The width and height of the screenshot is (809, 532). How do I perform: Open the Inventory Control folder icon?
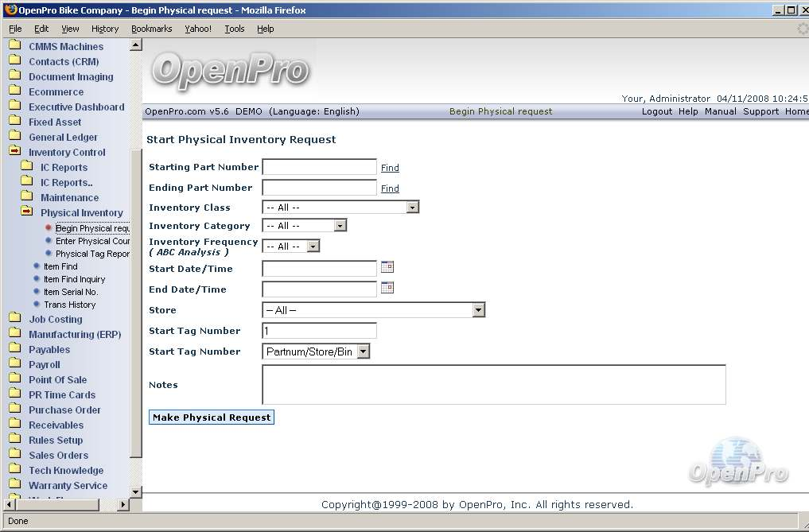pos(15,152)
